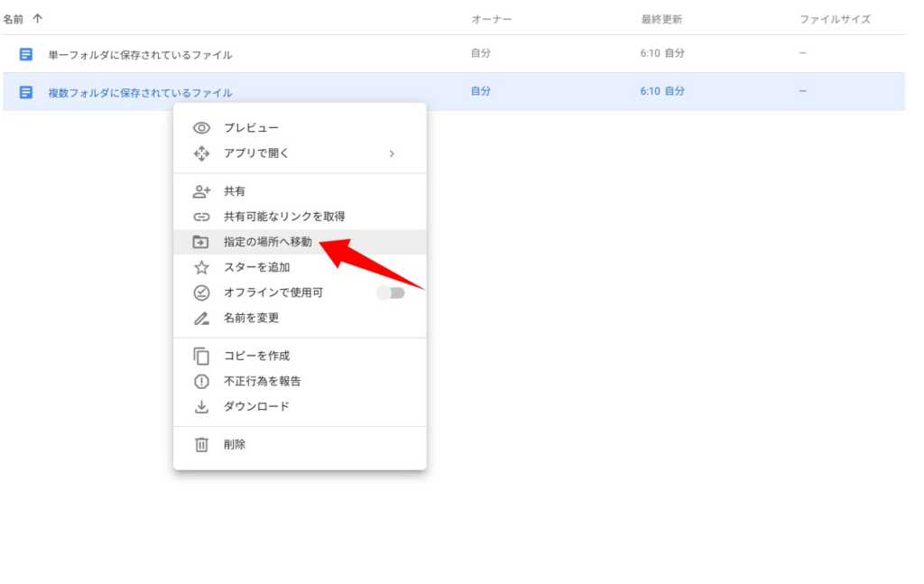Click the add-person icon for 共有

coord(201,191)
